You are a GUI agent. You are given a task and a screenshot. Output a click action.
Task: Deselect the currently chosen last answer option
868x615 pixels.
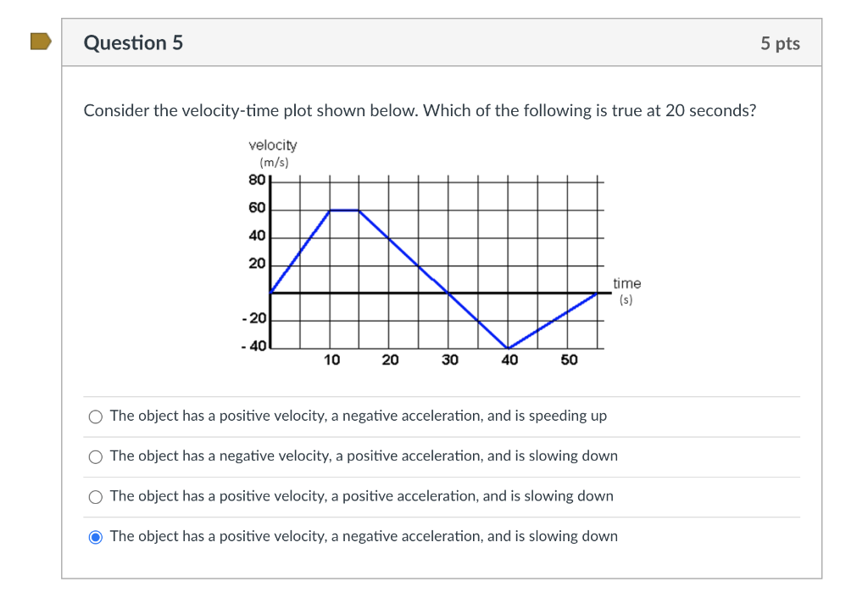point(95,536)
